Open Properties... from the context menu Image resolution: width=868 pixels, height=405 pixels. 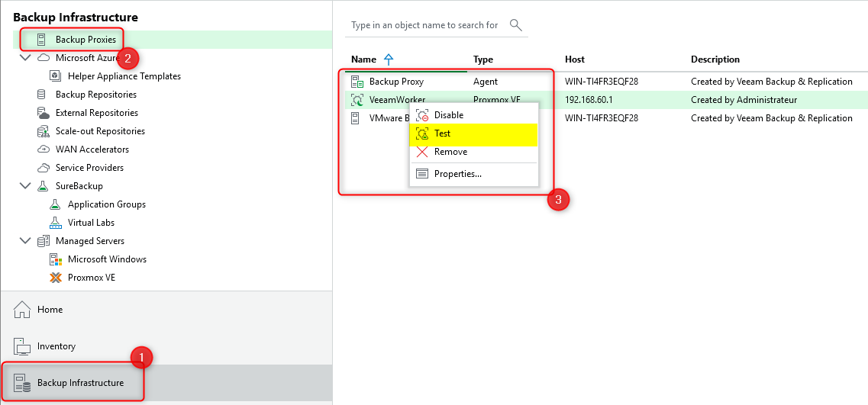pyautogui.click(x=473, y=174)
